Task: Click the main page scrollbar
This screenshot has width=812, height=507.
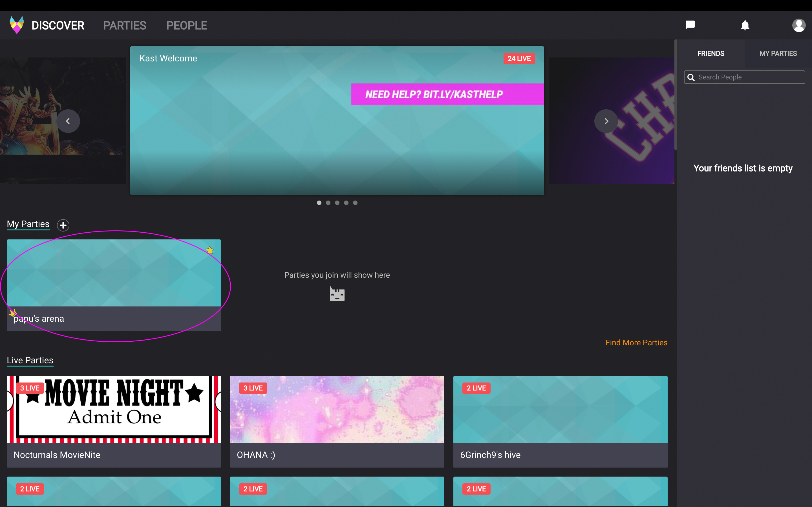Action: tap(676, 95)
